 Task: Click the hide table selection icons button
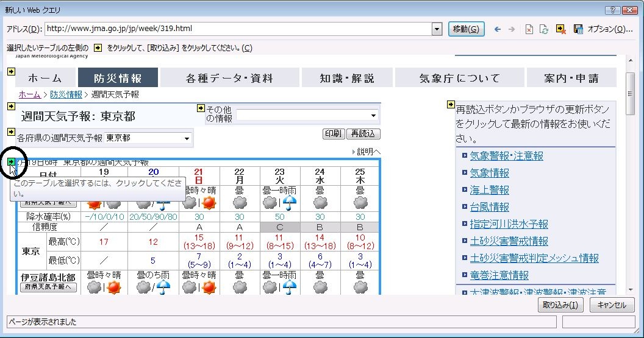point(560,29)
